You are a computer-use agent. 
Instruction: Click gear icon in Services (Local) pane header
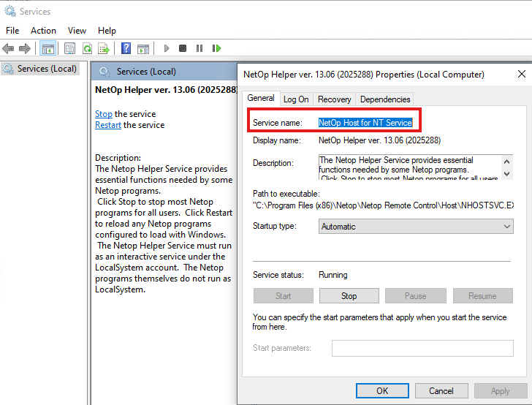pos(104,72)
